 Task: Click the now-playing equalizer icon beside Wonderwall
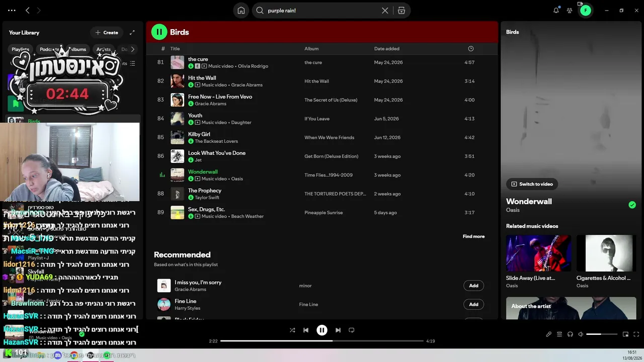[162, 175]
